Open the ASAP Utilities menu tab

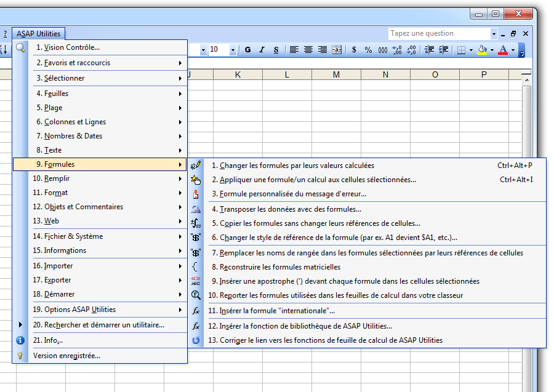38,33
